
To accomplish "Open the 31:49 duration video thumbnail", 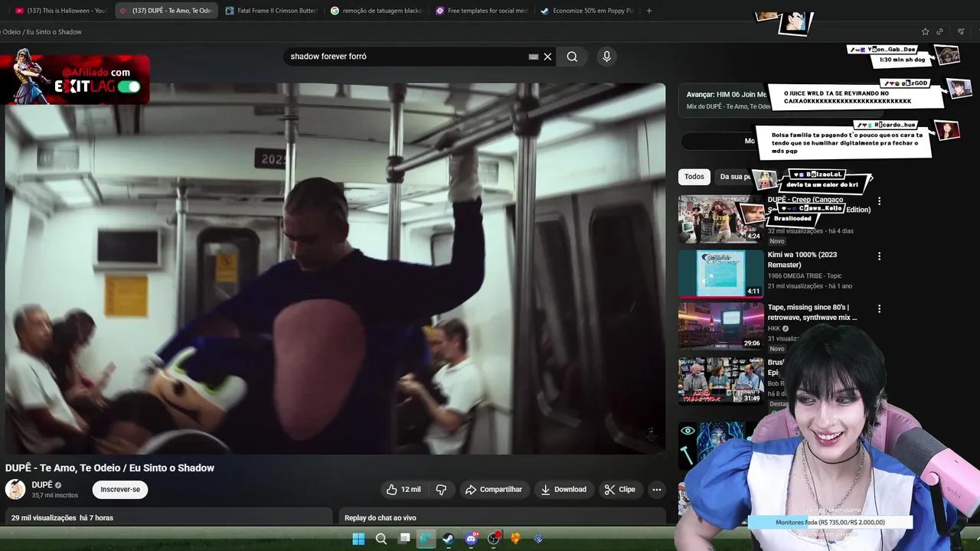I will [720, 380].
